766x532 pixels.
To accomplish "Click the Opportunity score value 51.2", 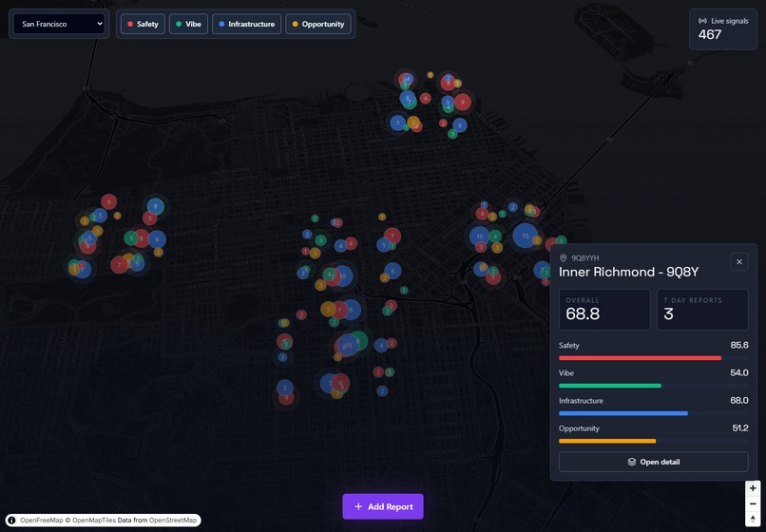I will coord(740,428).
